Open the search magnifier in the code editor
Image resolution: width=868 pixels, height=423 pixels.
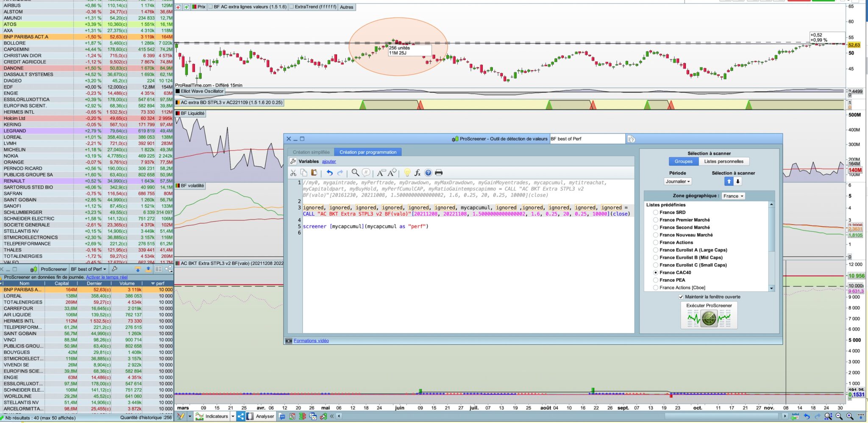[x=355, y=173]
